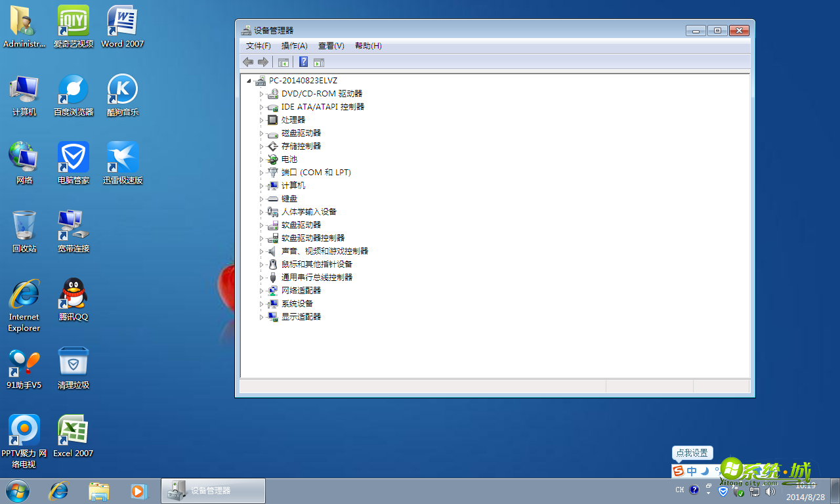The height and width of the screenshot is (504, 840).
Task: Toggle the console tree pane icon
Action: tap(283, 62)
